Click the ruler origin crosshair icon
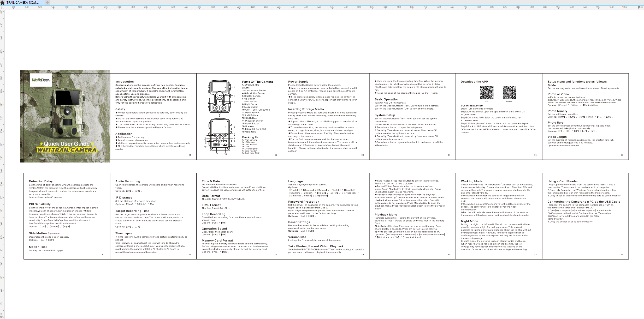 [2, 8]
